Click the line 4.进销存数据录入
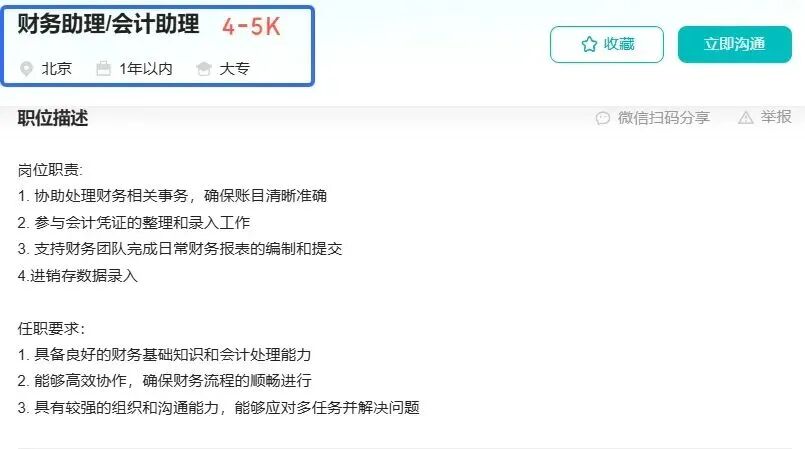This screenshot has width=805, height=449. 78,276
